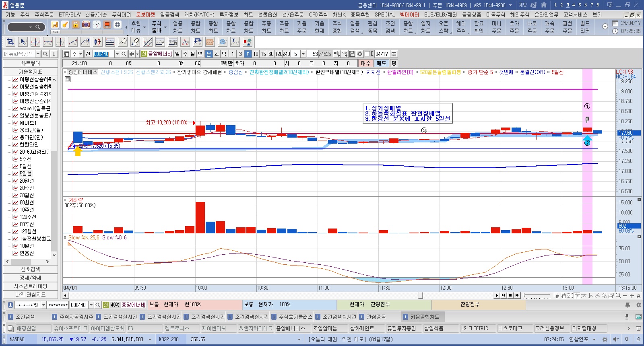Open calendar picker next to 04/17 date

pyautogui.click(x=394, y=54)
